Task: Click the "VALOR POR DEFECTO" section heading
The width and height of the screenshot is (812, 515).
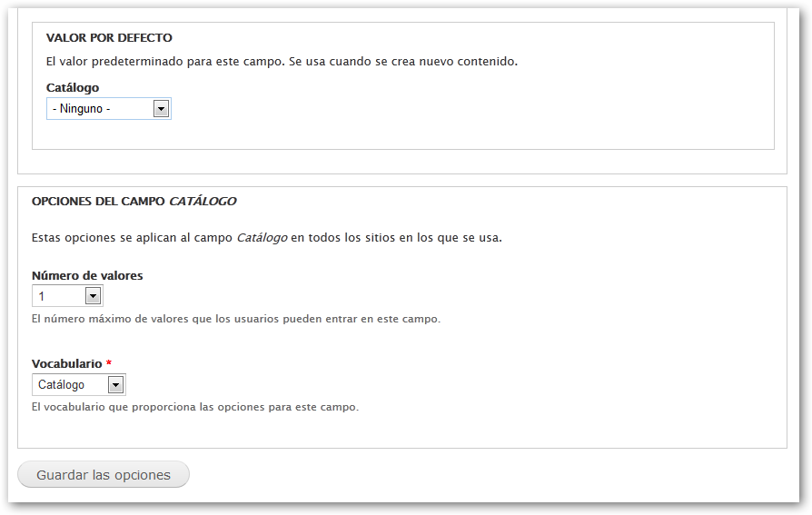Action: 109,38
